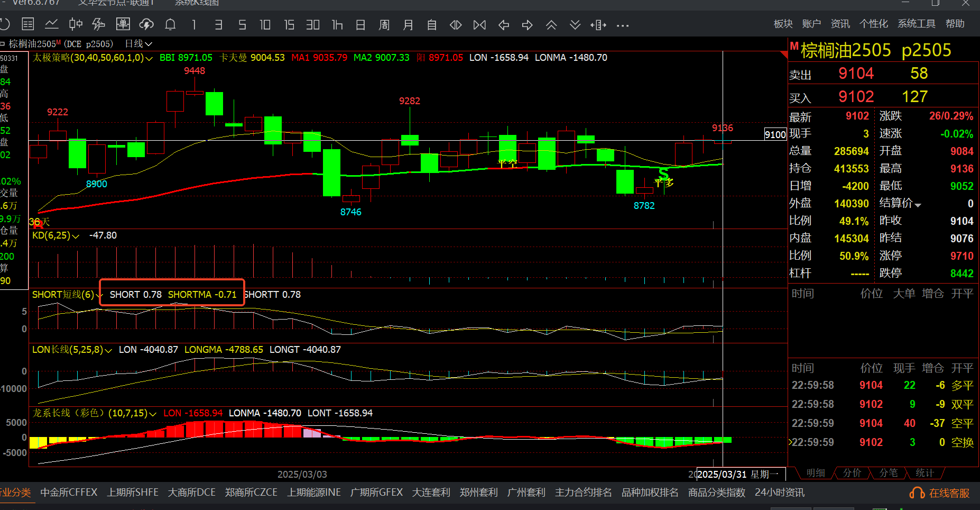Open the 大连套利 tab
Screen dimensions: 980x510
431,493
